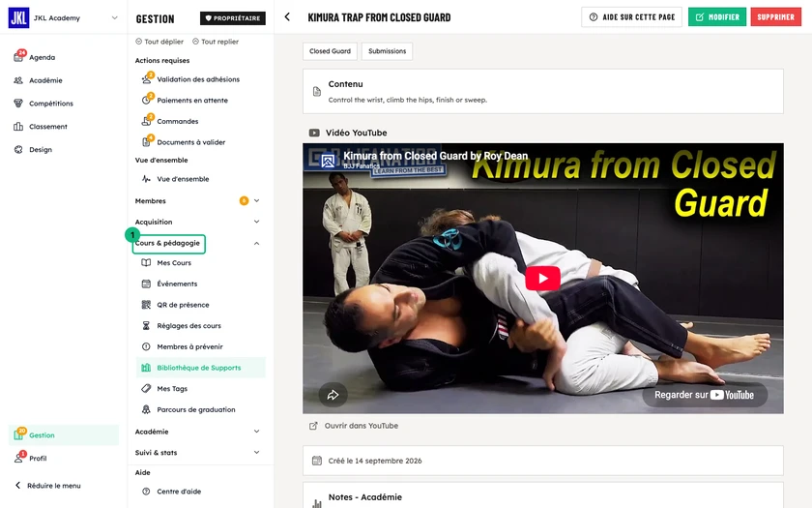The height and width of the screenshot is (508, 812).
Task: Open the Compétitions trophy icon
Action: coord(18,104)
